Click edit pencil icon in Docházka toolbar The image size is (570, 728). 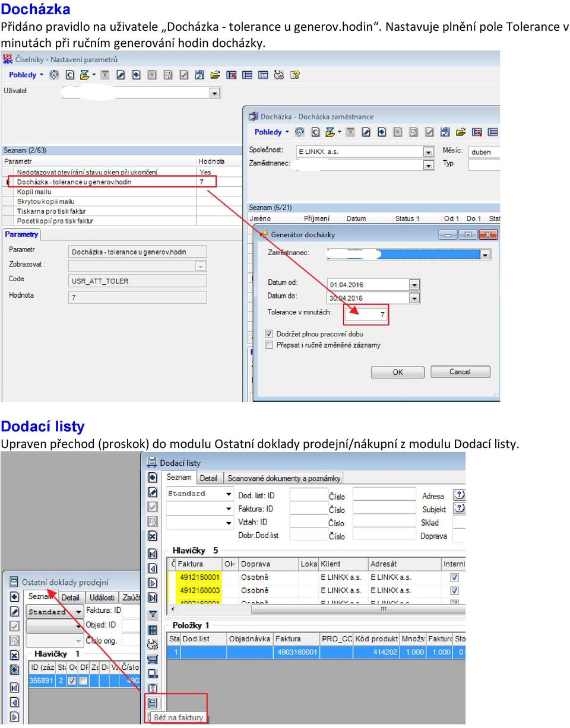[x=366, y=132]
